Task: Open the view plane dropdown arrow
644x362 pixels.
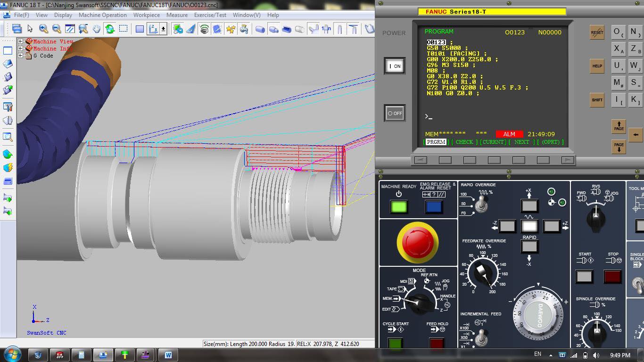Action: (x=163, y=29)
